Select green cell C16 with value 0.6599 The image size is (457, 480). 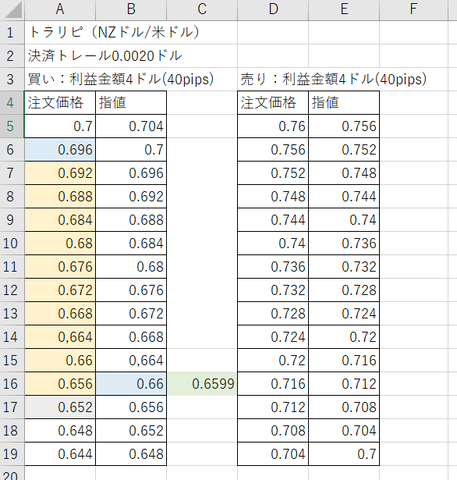pyautogui.click(x=202, y=383)
